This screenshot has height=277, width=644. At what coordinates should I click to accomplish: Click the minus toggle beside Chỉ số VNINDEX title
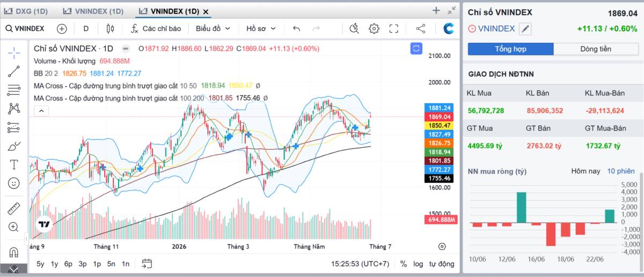(126, 48)
